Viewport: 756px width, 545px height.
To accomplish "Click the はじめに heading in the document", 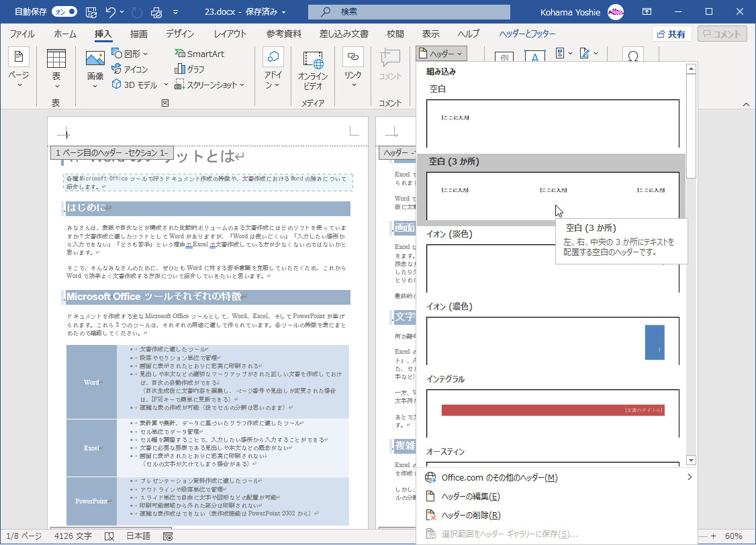I will [87, 207].
